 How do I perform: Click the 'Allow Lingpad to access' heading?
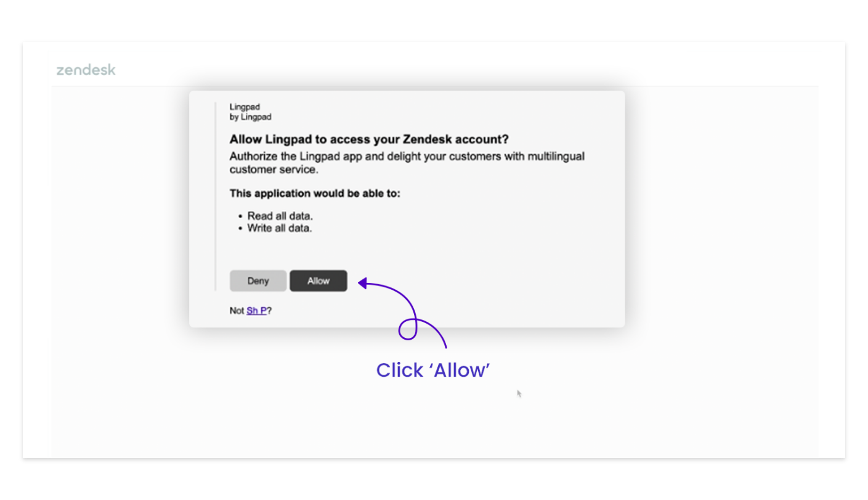coord(369,139)
